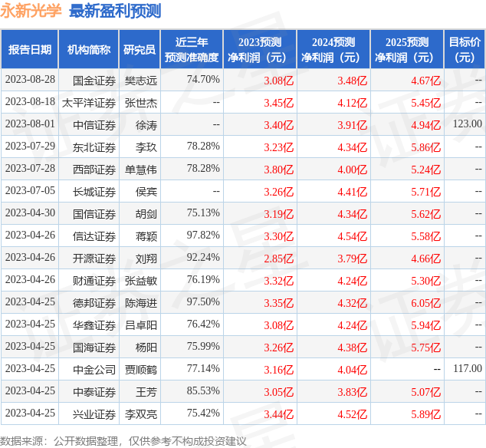
Task: Click accuracy value 74.70%
Action: coord(203,80)
